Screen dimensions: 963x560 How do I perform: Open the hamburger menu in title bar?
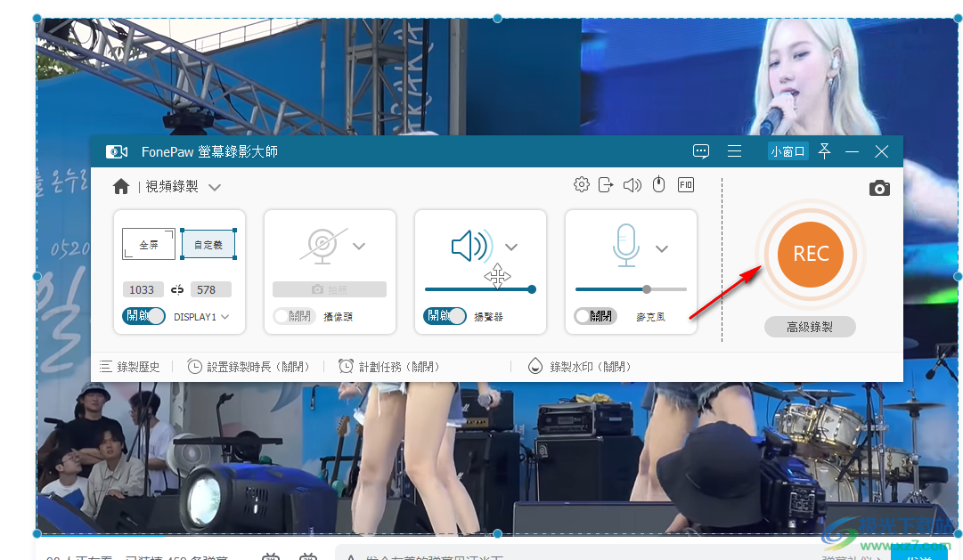[734, 151]
